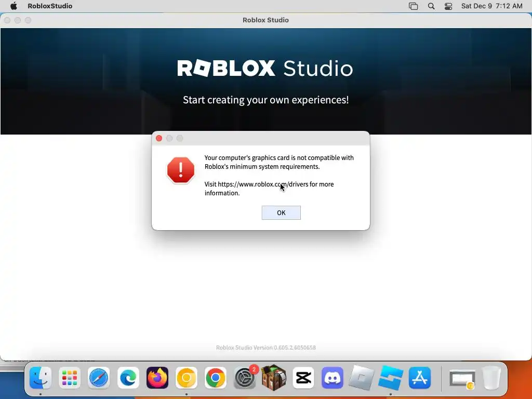Click the red exclamation error icon
Image resolution: width=532 pixels, height=399 pixels.
[x=181, y=170]
